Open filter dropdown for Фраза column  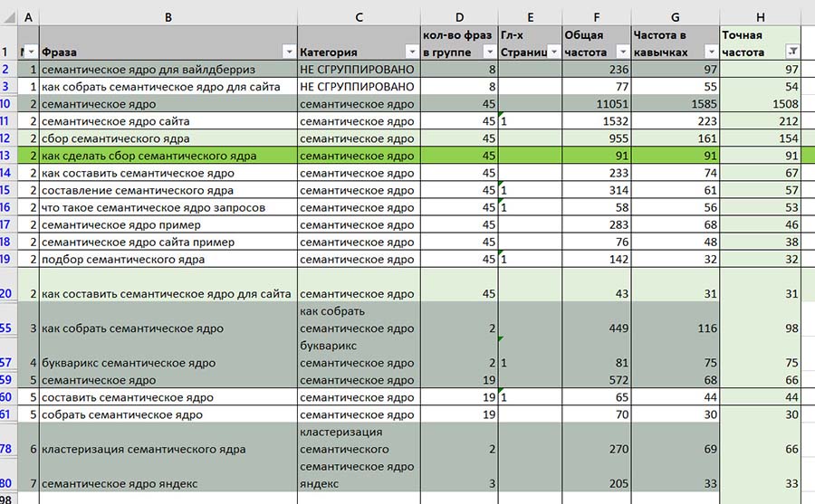tap(289, 52)
